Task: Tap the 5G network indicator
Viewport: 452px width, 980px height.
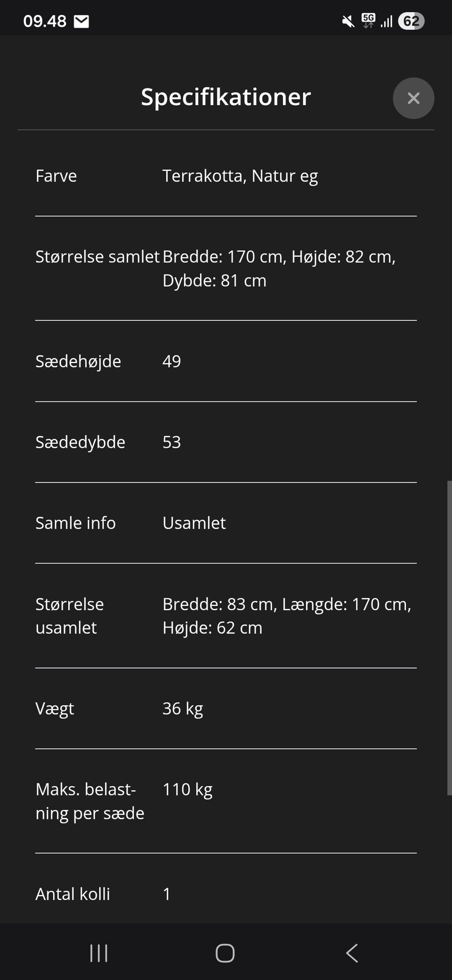Action: click(x=368, y=21)
